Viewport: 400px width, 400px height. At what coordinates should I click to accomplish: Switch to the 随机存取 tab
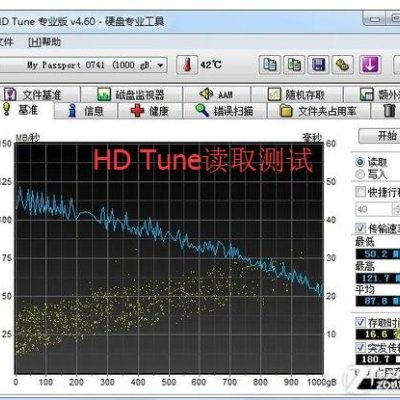[297, 95]
